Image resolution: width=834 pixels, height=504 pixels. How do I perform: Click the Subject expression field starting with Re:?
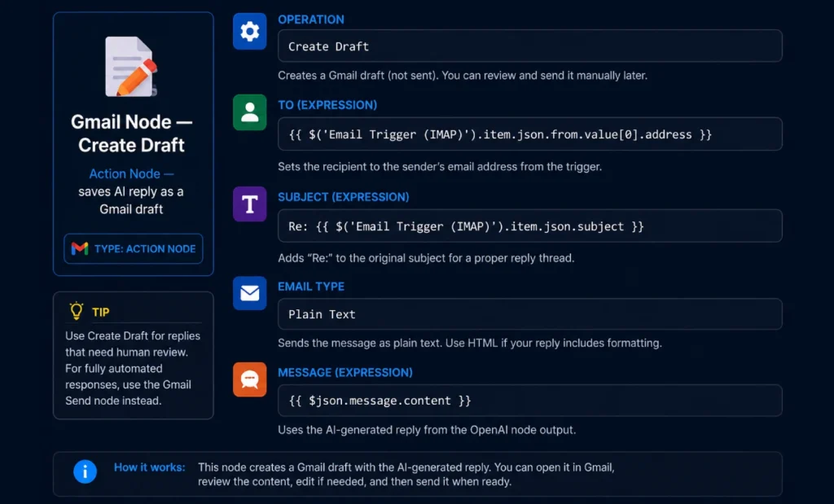(529, 226)
